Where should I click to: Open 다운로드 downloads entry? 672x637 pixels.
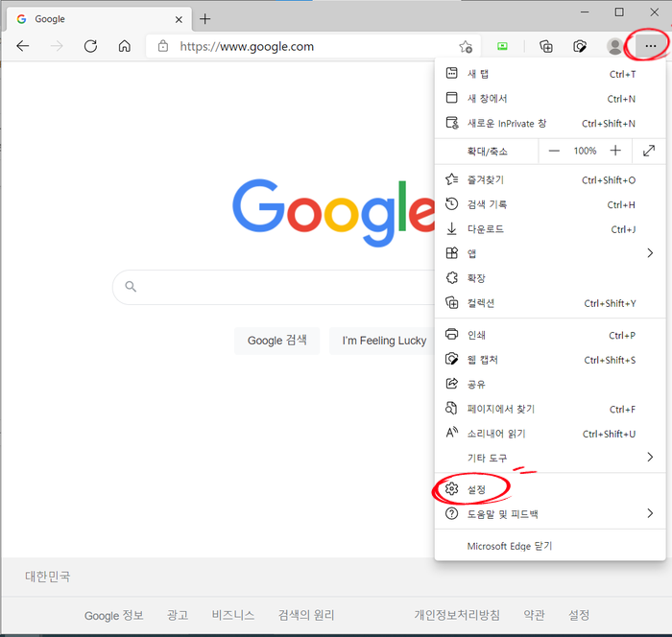(550, 229)
